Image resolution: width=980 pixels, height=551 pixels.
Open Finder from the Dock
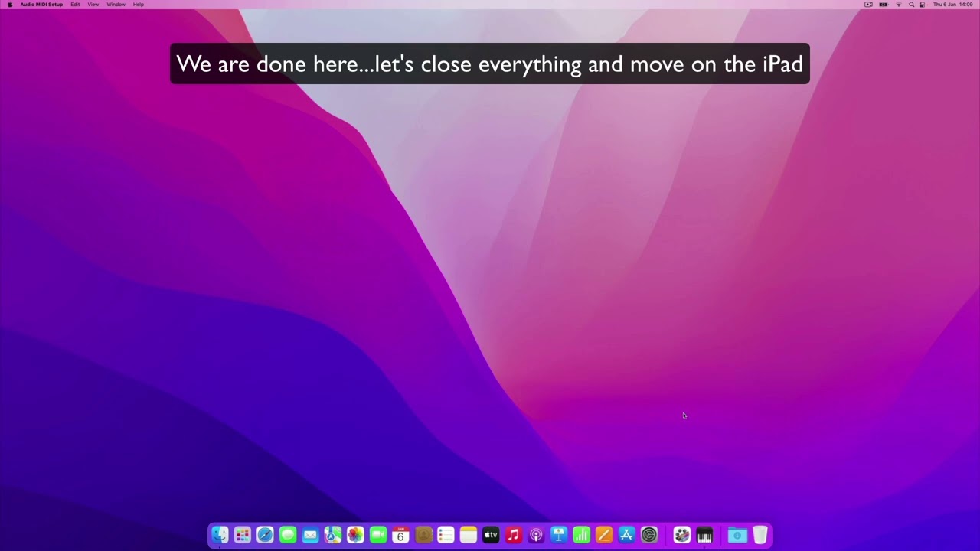point(220,535)
